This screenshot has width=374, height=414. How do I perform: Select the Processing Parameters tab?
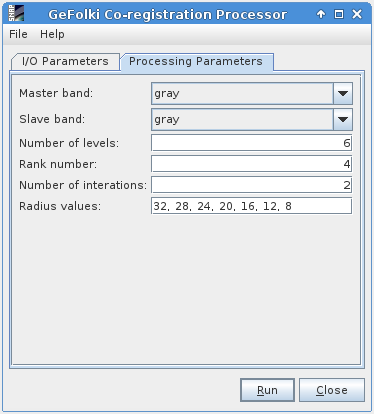coord(196,62)
